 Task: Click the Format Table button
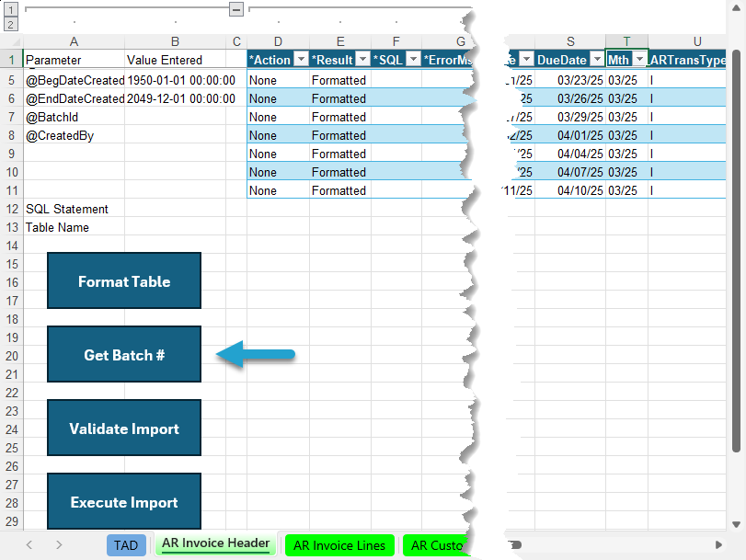click(x=123, y=280)
